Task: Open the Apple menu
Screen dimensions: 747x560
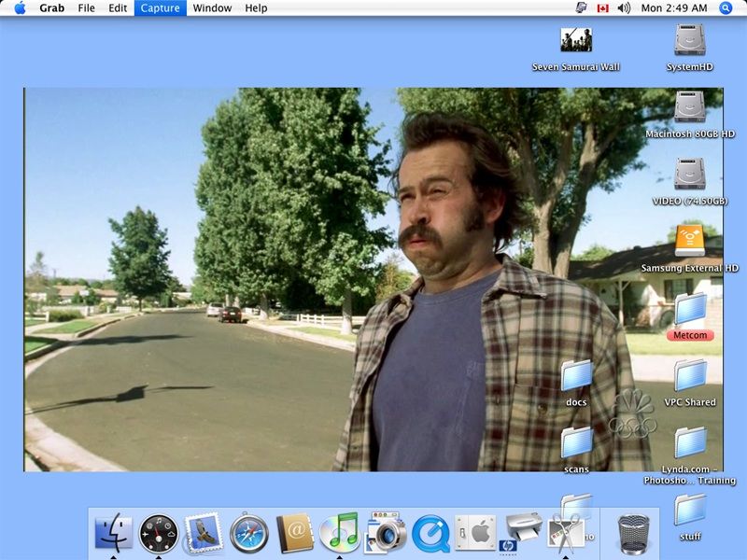Action: tap(20, 8)
